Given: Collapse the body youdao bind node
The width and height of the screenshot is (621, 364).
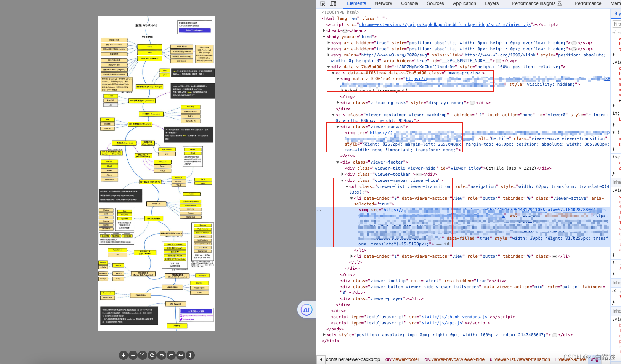Looking at the screenshot, I should (x=324, y=37).
